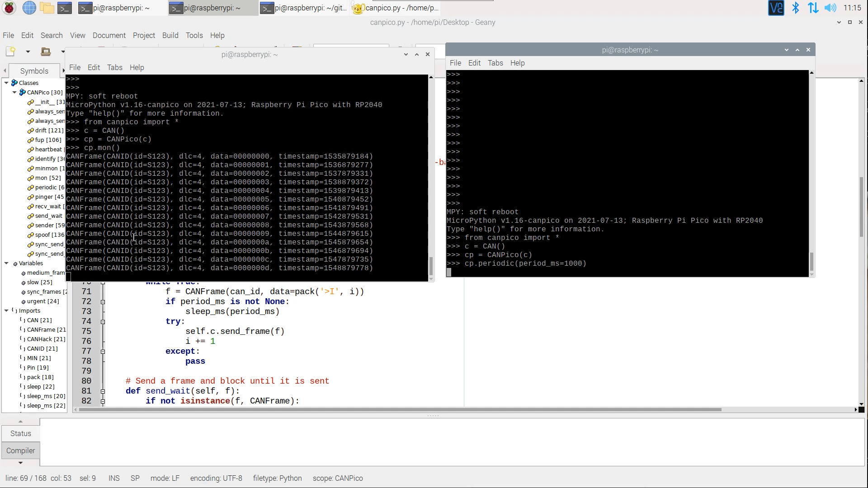Screen dimensions: 868x488
Task: Open Help menu in the right terminal window
Action: coord(517,63)
